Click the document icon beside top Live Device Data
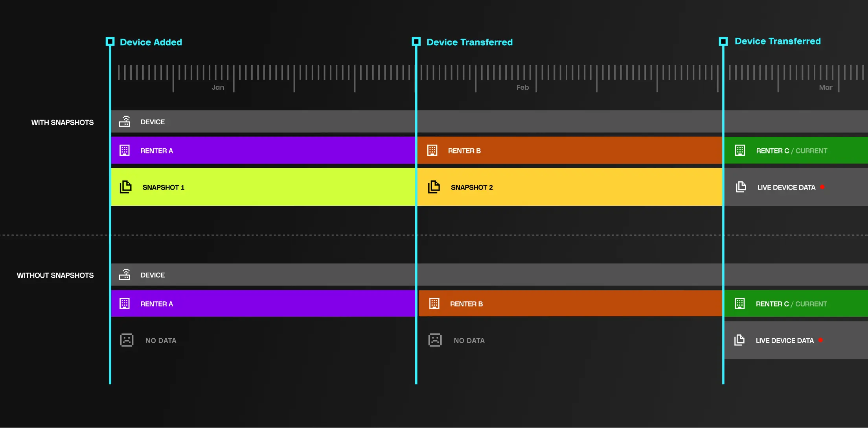The image size is (868, 428). pos(741,187)
